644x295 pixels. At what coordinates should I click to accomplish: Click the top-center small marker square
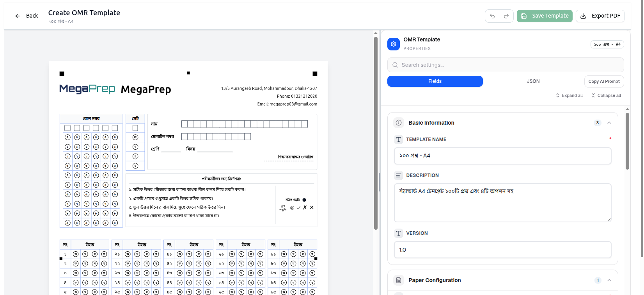tap(188, 73)
